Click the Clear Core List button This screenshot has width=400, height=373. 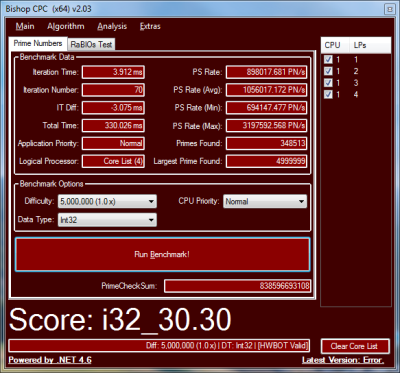[355, 346]
